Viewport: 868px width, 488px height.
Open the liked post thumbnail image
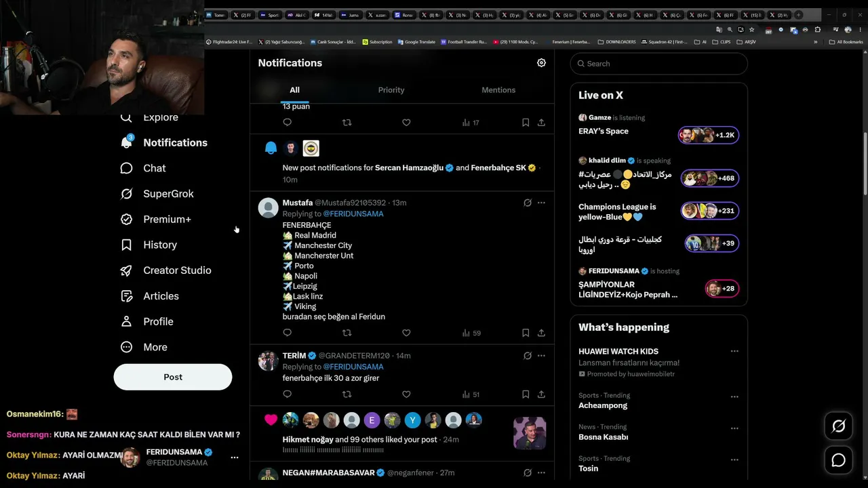pos(530,434)
